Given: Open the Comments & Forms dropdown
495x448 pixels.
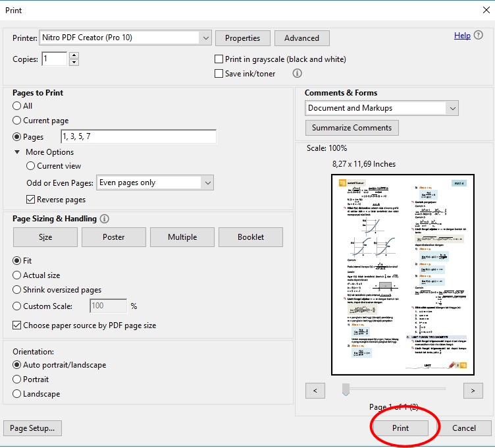Looking at the screenshot, I should 452,108.
